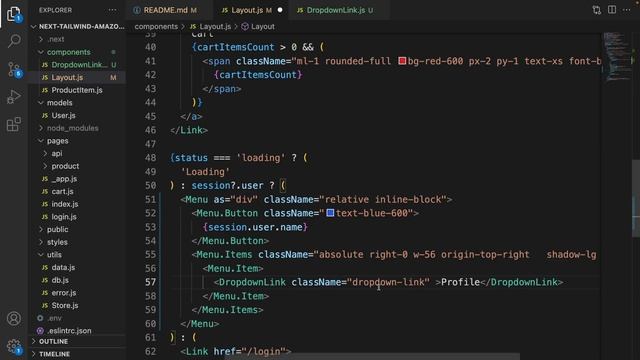Open the Source Control view
This screenshot has height=360, width=640.
[x=14, y=69]
